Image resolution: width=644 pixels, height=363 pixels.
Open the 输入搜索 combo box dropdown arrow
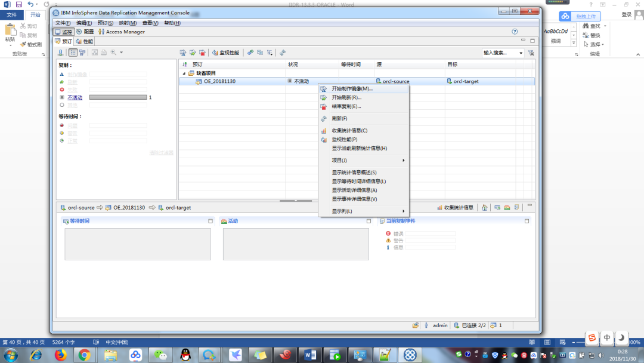tap(521, 53)
